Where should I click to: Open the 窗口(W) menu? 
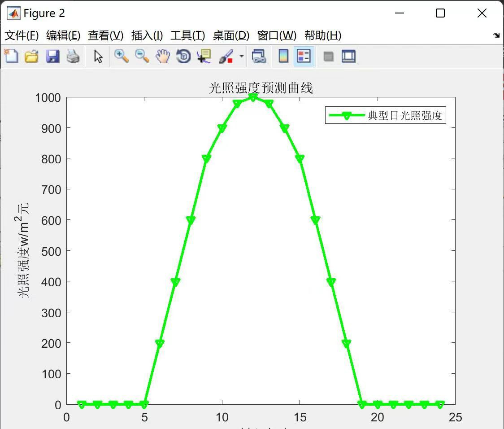(x=277, y=35)
